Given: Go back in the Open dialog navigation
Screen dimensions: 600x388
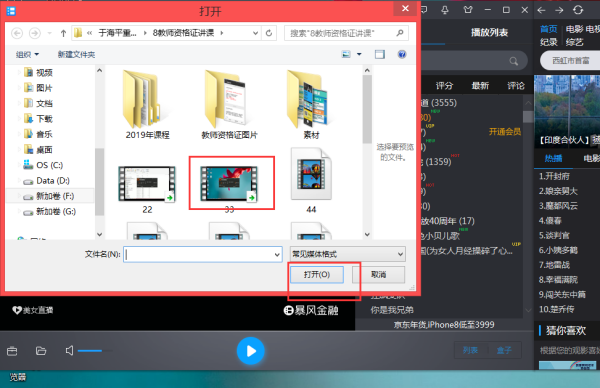Looking at the screenshot, I should coord(17,33).
